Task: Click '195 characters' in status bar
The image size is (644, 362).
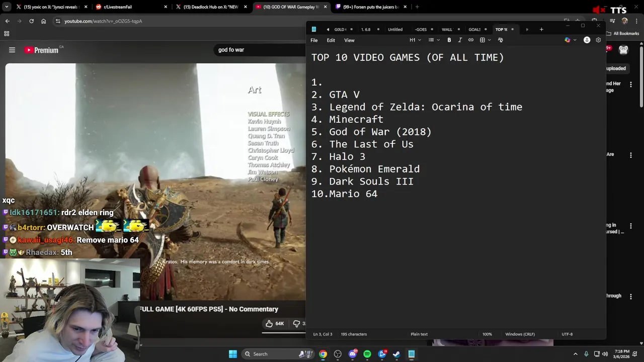Action: point(354,334)
